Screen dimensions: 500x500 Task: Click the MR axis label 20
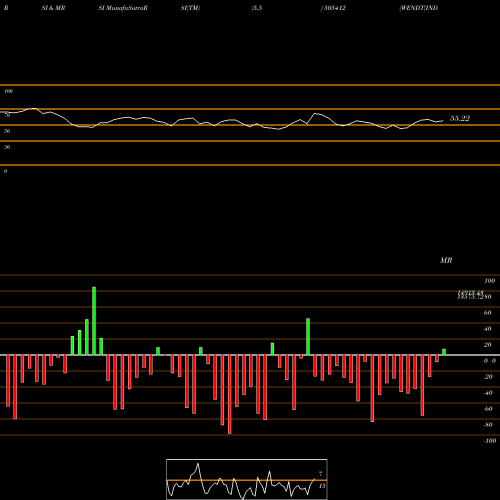487,345
